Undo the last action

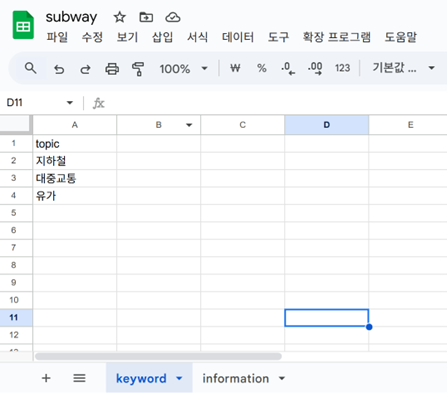(x=59, y=69)
